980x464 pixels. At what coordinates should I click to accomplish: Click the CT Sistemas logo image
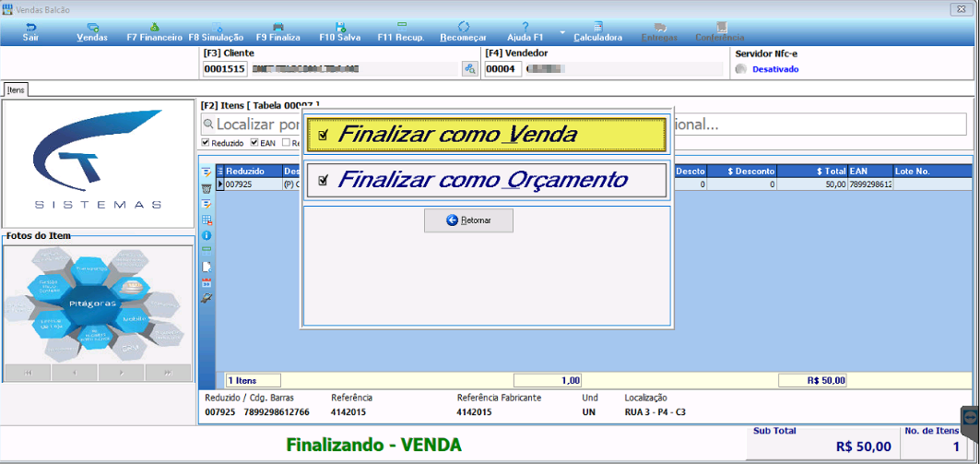[x=98, y=162]
